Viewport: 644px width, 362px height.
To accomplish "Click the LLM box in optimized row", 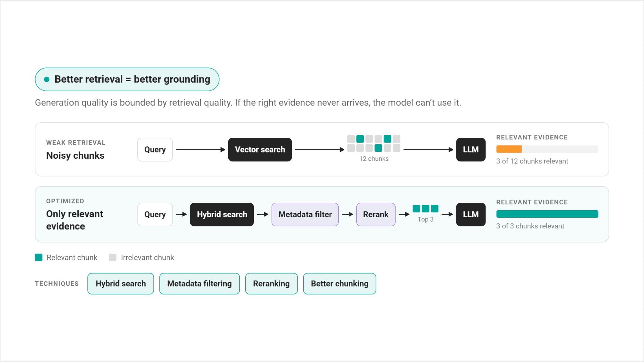I will click(x=471, y=214).
